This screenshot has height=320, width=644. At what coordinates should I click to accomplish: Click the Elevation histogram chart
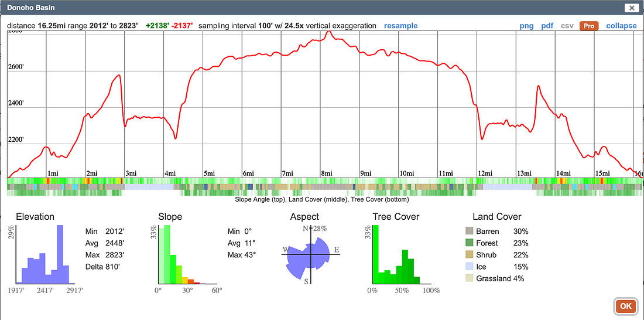click(x=45, y=254)
